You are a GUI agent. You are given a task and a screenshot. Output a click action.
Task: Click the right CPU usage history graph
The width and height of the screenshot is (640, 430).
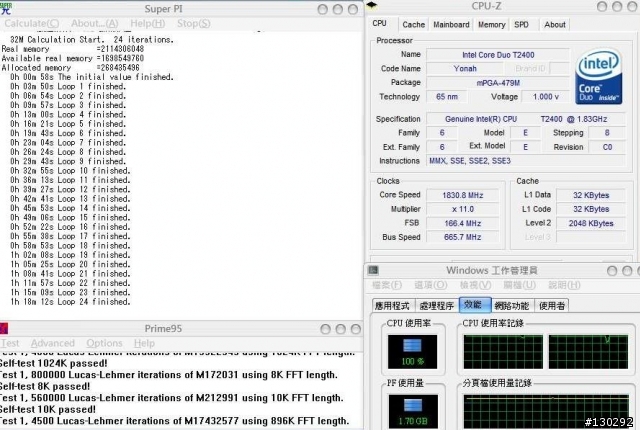tap(588, 352)
